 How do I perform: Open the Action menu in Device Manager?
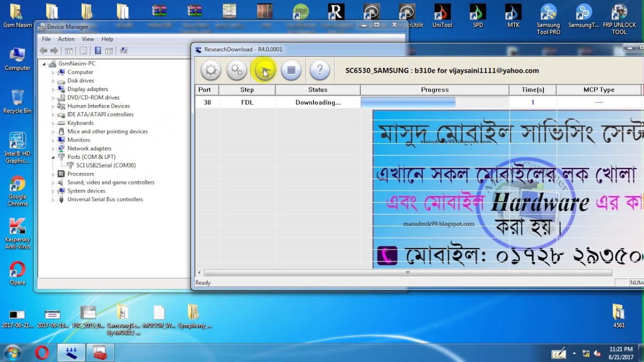[66, 39]
